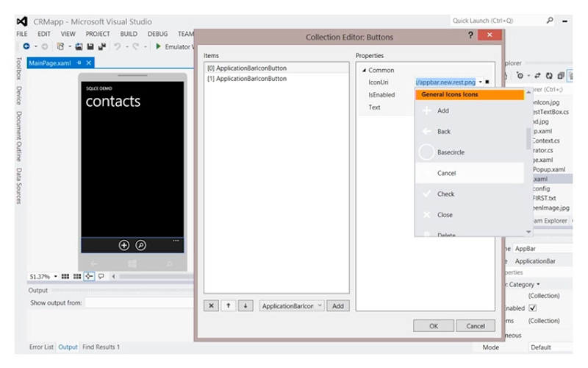Select the [1] ApplicationBarIconButton item

click(276, 79)
